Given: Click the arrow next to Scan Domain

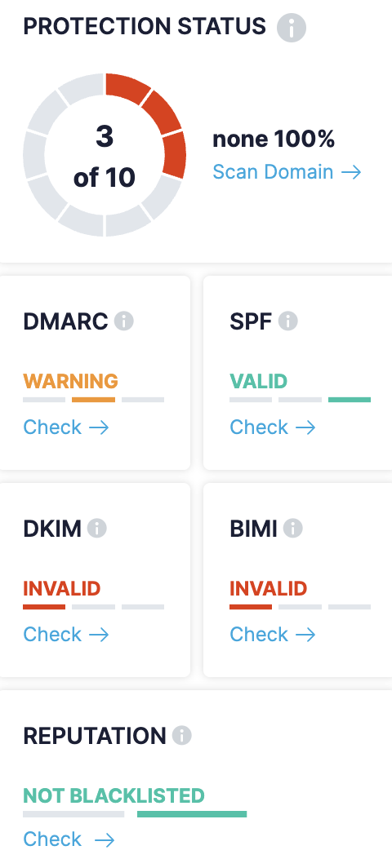Looking at the screenshot, I should pyautogui.click(x=351, y=172).
